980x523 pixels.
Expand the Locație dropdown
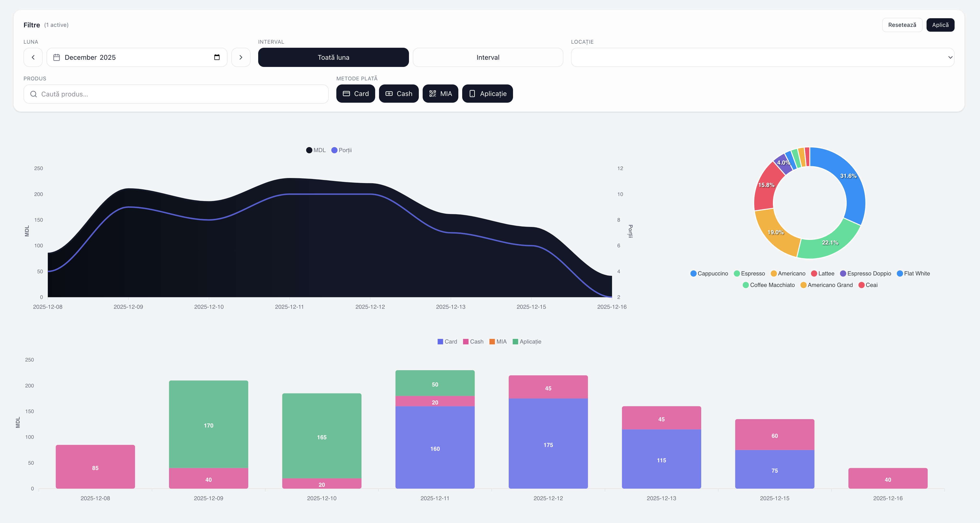pos(762,58)
